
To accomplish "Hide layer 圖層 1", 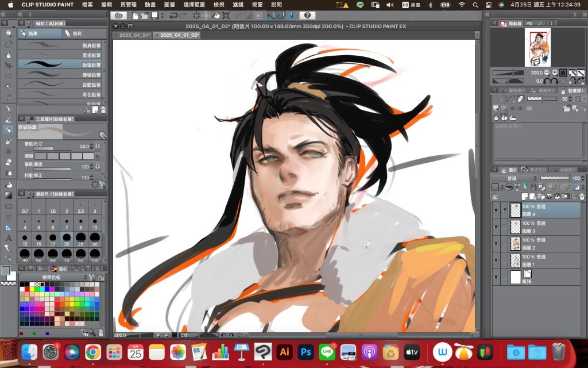I will 496,260.
